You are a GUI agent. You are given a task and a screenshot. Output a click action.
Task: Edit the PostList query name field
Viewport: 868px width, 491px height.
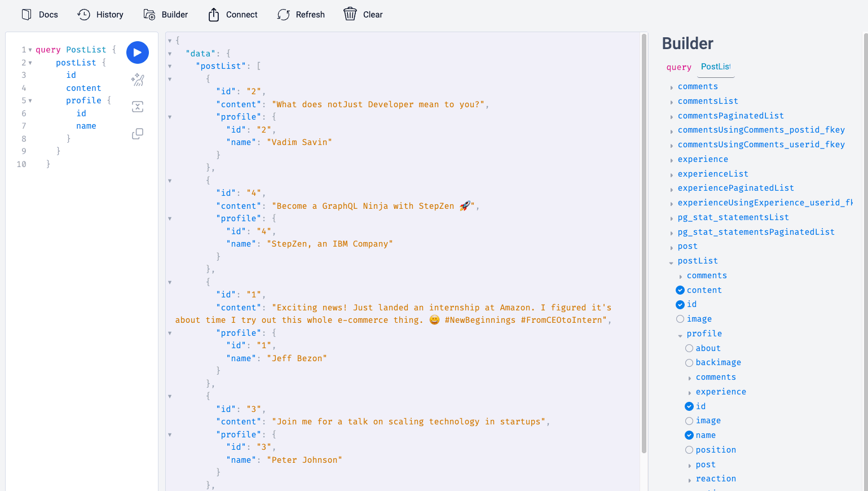715,67
